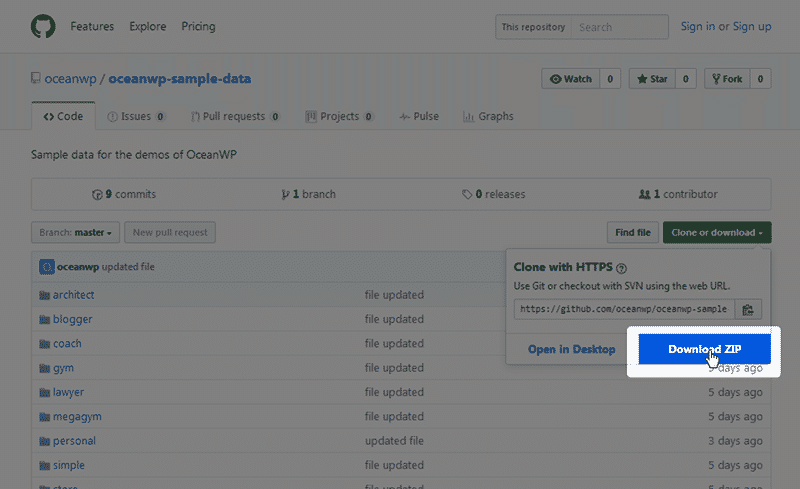The image size is (800, 489).
Task: Copy clone URL with the clipboard icon
Action: tap(748, 309)
